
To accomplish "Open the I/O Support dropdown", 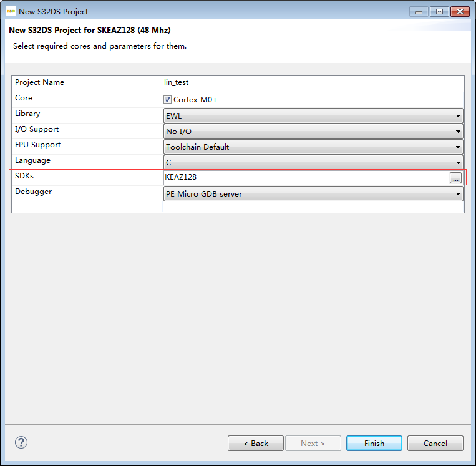I will coord(313,131).
